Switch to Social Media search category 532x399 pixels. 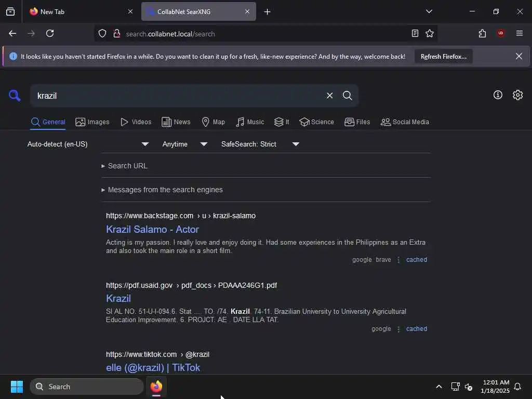click(x=405, y=122)
